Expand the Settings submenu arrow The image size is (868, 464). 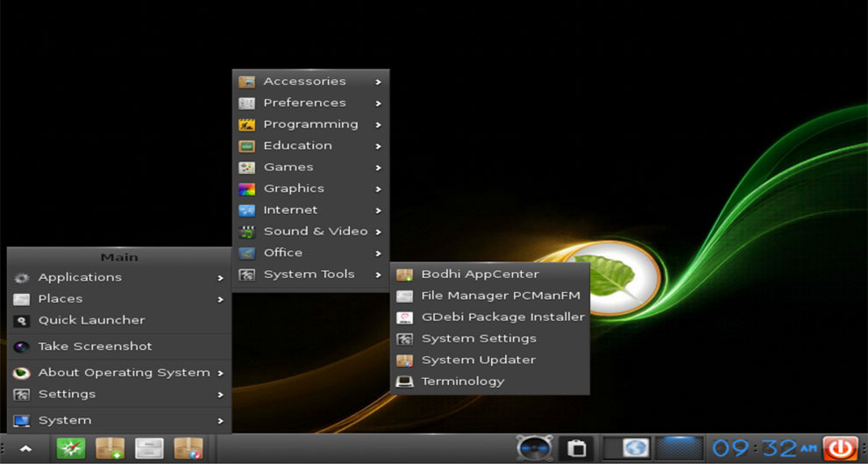[220, 395]
